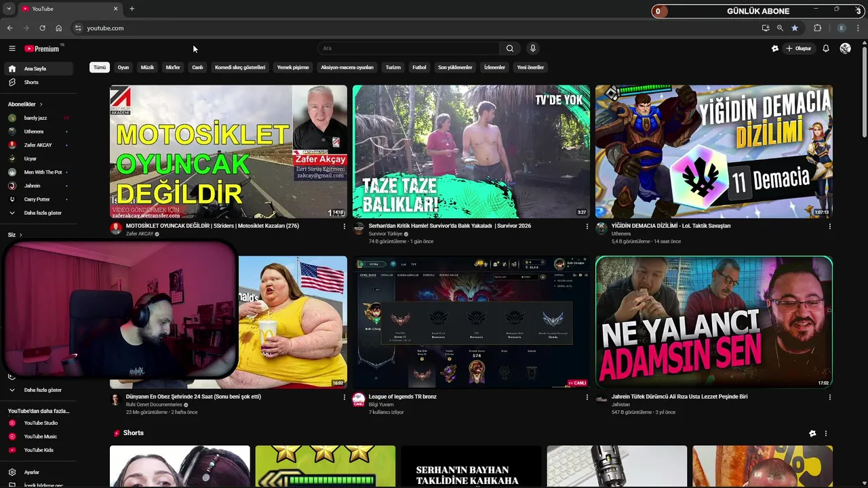868x488 pixels.
Task: Select the Canlı filter chip
Action: coord(197,67)
